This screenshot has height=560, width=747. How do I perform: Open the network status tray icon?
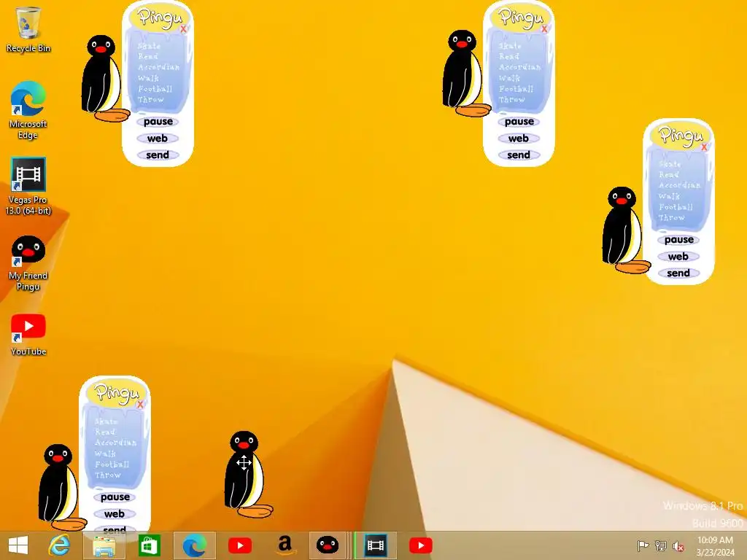point(660,546)
